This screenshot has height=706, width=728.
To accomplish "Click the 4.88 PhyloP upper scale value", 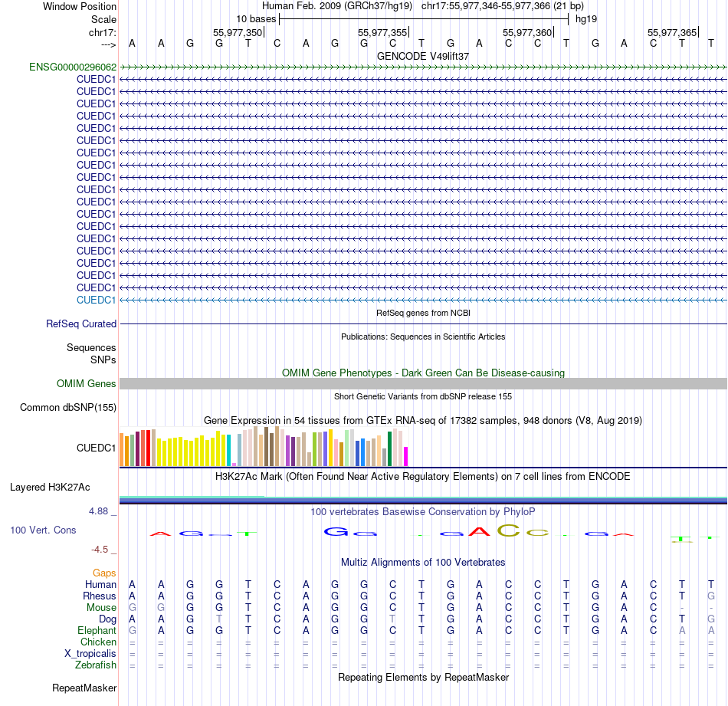I will pos(98,511).
